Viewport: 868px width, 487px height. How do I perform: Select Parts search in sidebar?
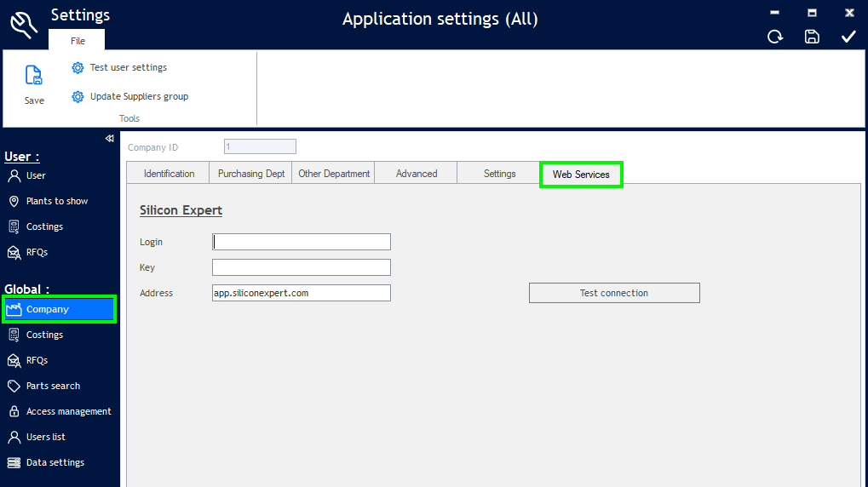point(53,387)
